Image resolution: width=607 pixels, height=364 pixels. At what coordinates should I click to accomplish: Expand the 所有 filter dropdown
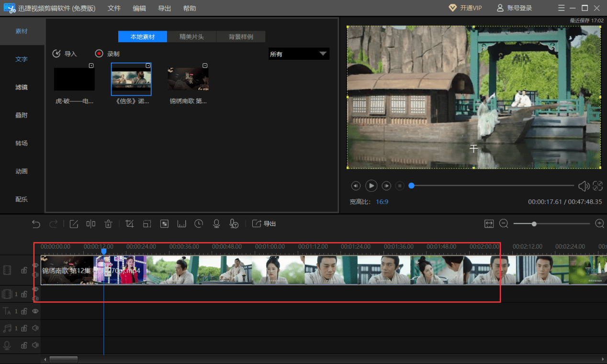coord(298,54)
